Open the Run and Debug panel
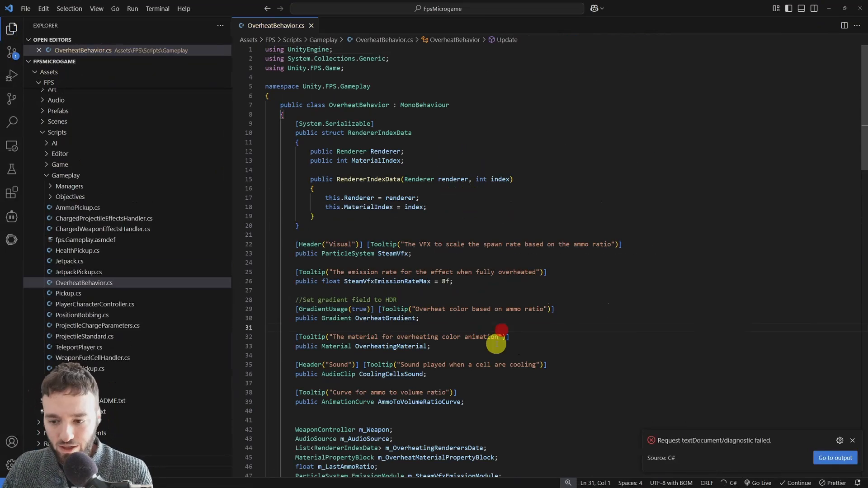868x488 pixels. click(12, 75)
